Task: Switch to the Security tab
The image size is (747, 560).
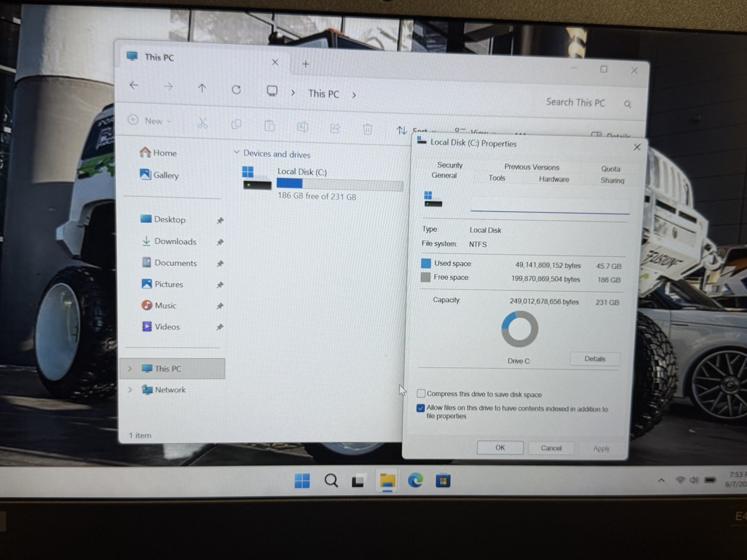Action: [450, 165]
